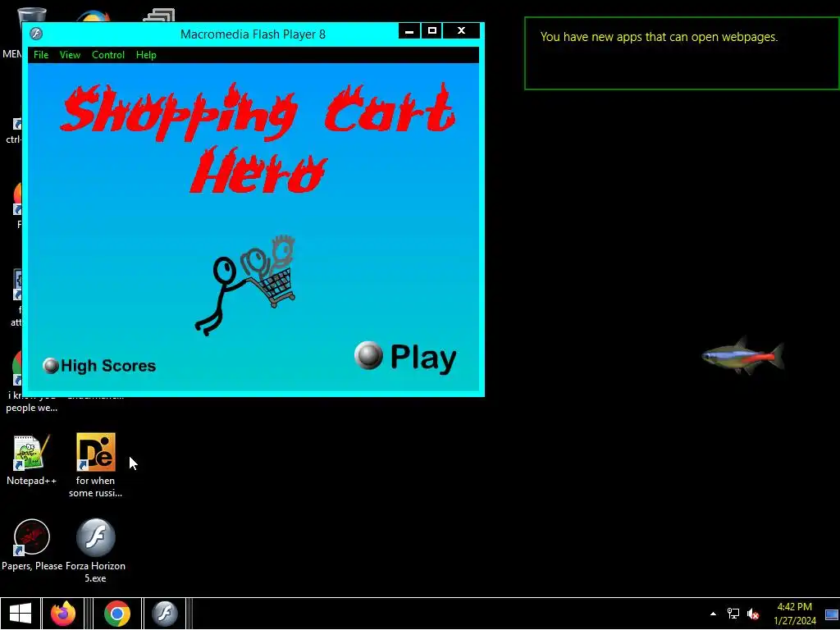The width and height of the screenshot is (840, 630).
Task: Open the Windows Start menu
Action: [x=21, y=614]
